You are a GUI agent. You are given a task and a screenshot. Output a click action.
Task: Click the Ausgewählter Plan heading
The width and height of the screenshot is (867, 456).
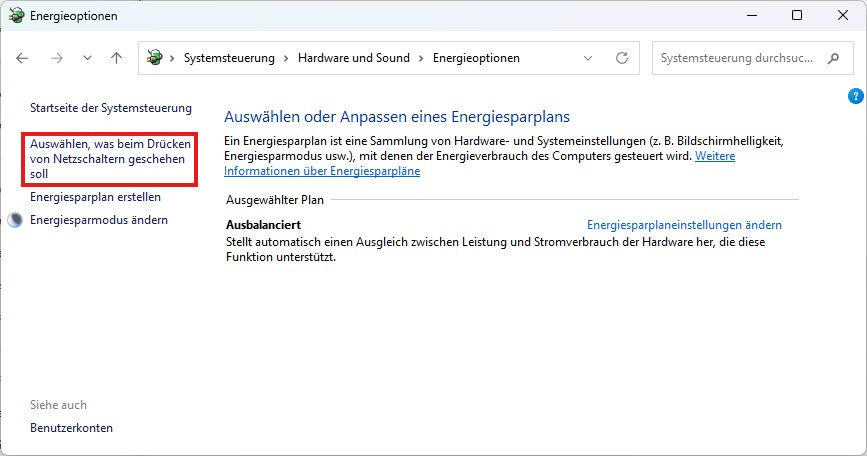[x=275, y=200]
